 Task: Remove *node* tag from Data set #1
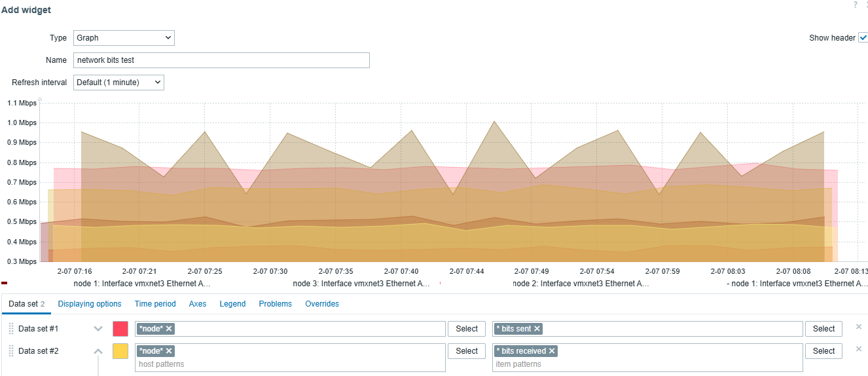[x=169, y=329]
